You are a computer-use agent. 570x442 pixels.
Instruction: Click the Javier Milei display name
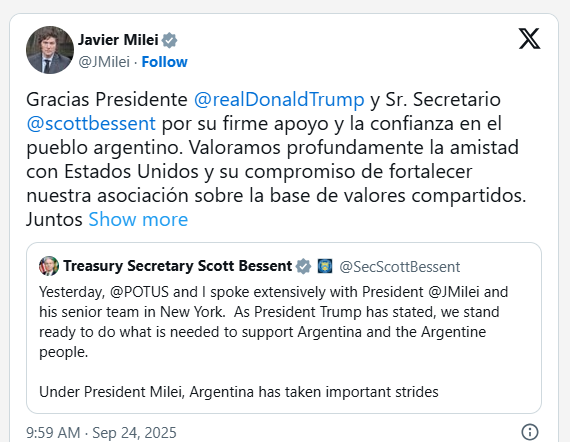118,40
